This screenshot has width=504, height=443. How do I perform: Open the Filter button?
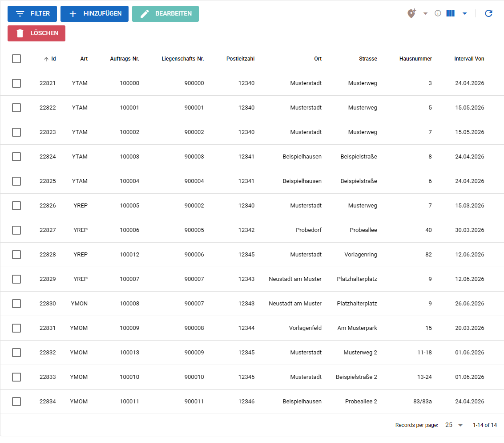[32, 14]
